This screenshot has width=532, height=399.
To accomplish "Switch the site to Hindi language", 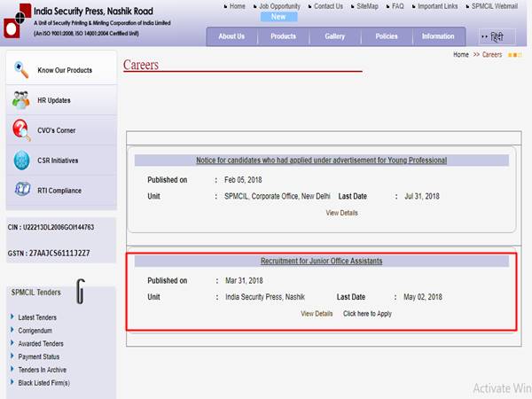I will [x=497, y=36].
